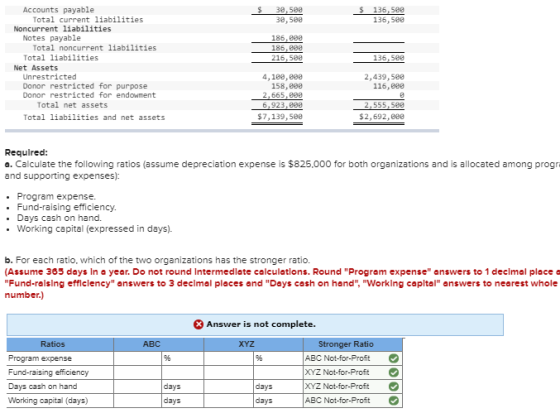
Task: Click the $7,139,500 total value
Action: coord(280,116)
